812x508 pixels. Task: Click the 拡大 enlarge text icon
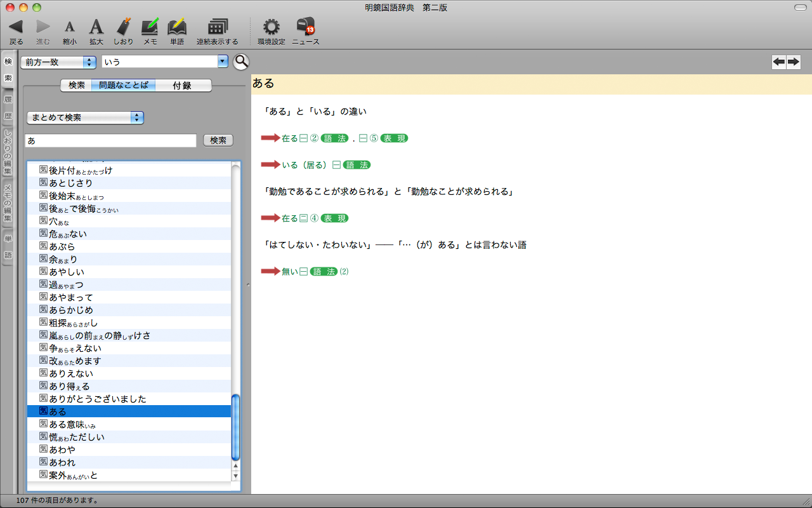click(x=96, y=27)
